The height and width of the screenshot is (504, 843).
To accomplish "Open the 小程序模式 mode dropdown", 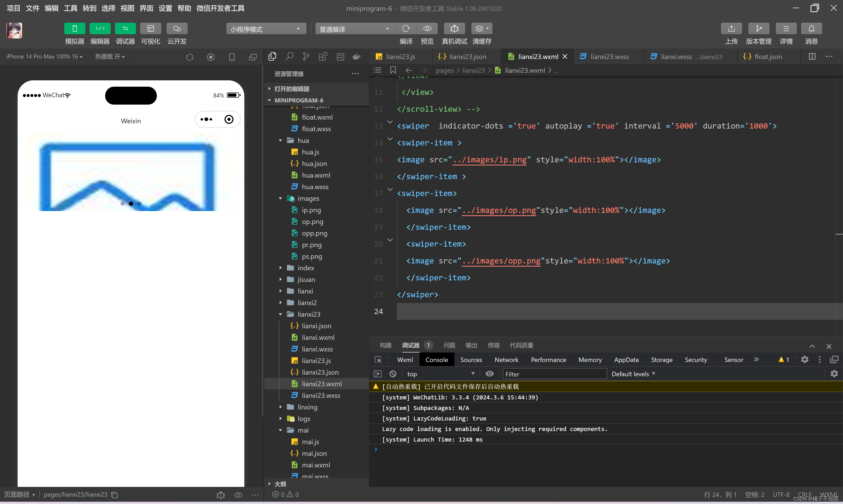I will pos(266,29).
